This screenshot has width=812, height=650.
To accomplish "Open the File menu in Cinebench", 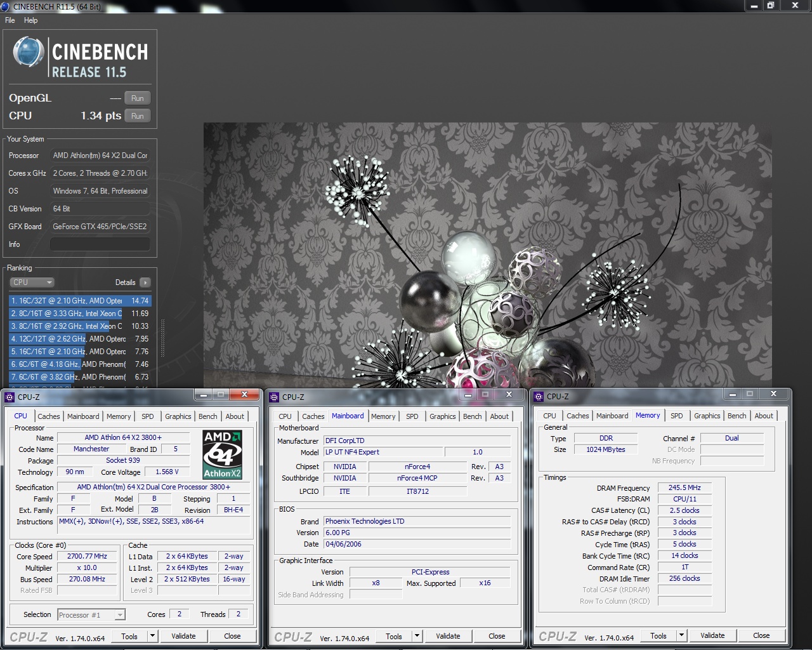I will pyautogui.click(x=10, y=20).
